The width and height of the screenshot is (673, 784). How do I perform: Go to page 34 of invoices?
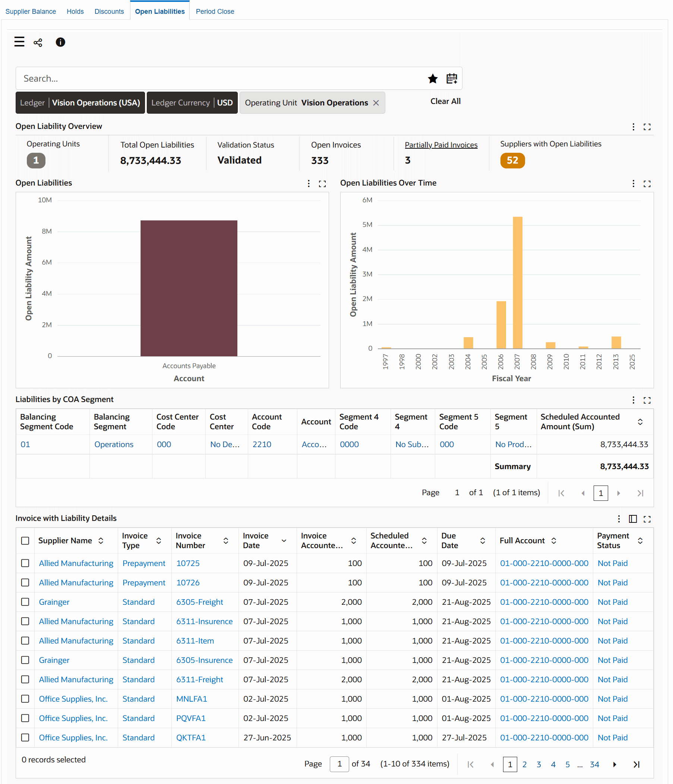(594, 764)
